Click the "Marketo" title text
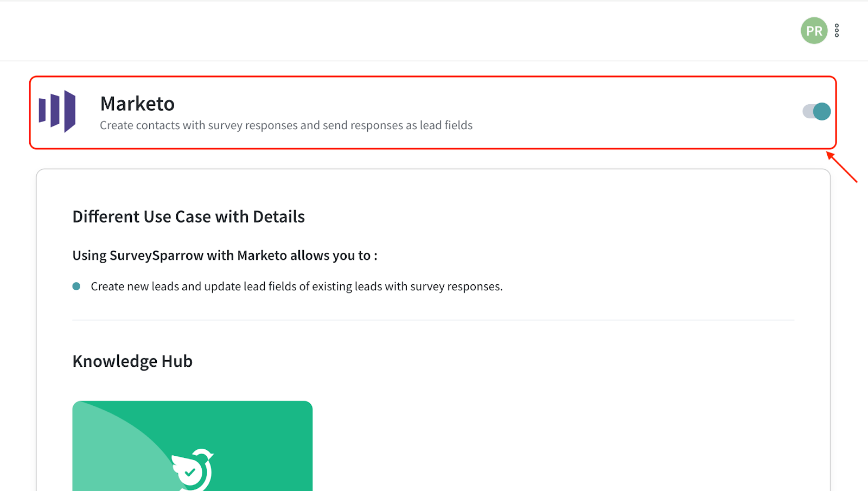868x491 pixels. (x=137, y=104)
